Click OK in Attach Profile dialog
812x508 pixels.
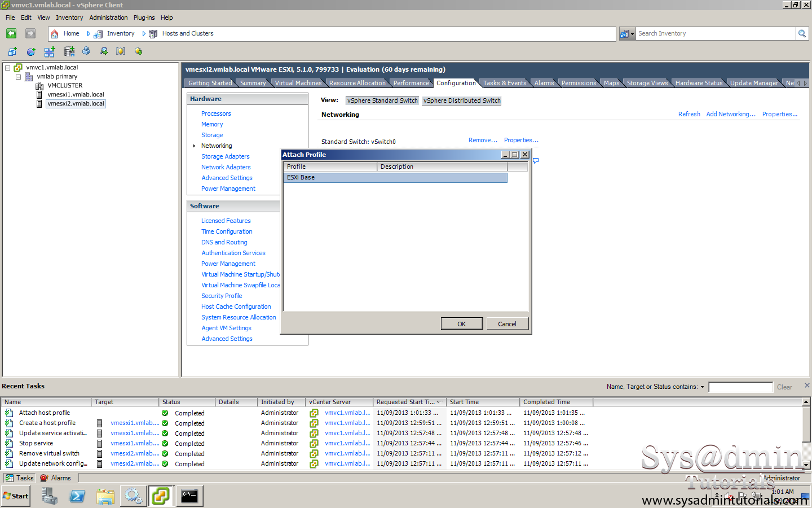tap(461, 324)
